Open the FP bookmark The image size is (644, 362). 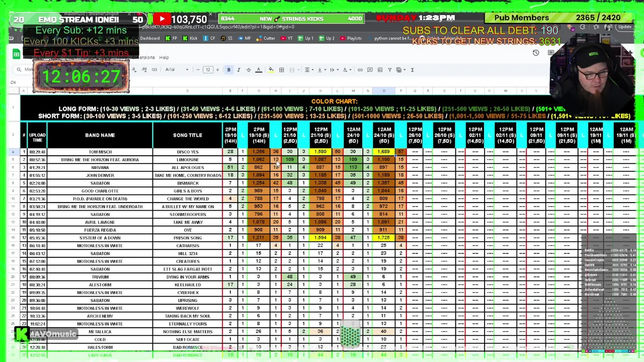click(x=172, y=38)
